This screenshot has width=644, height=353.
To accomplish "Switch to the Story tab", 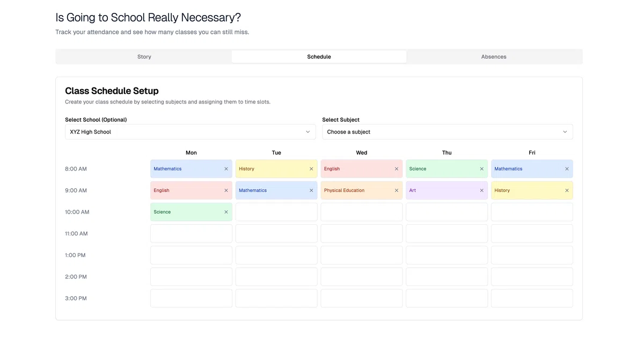I will click(x=144, y=57).
